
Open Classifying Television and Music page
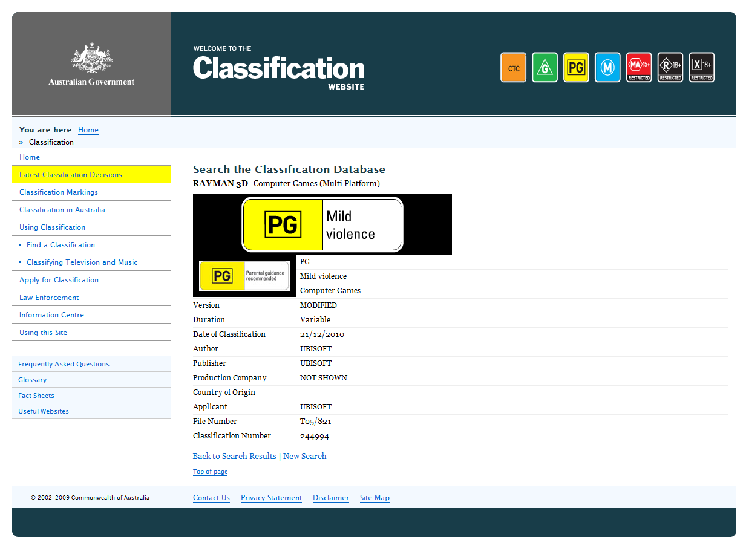(x=82, y=262)
